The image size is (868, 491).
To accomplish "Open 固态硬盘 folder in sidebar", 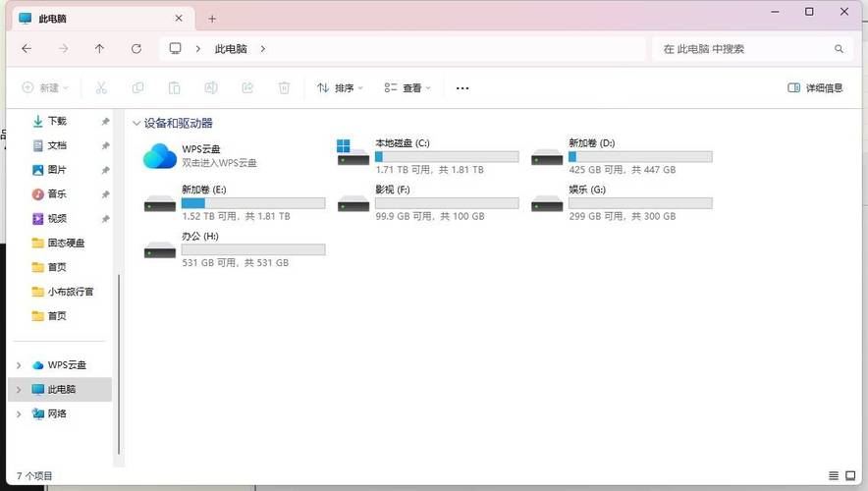I will coord(58,243).
